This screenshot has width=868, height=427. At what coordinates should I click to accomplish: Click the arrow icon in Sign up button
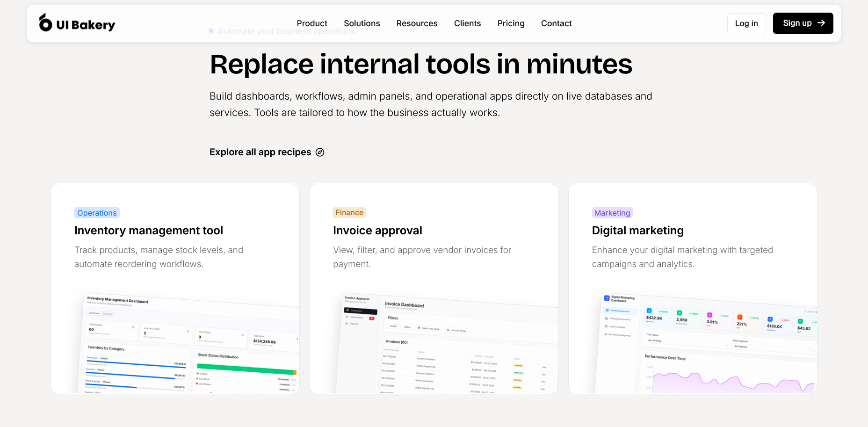point(821,23)
